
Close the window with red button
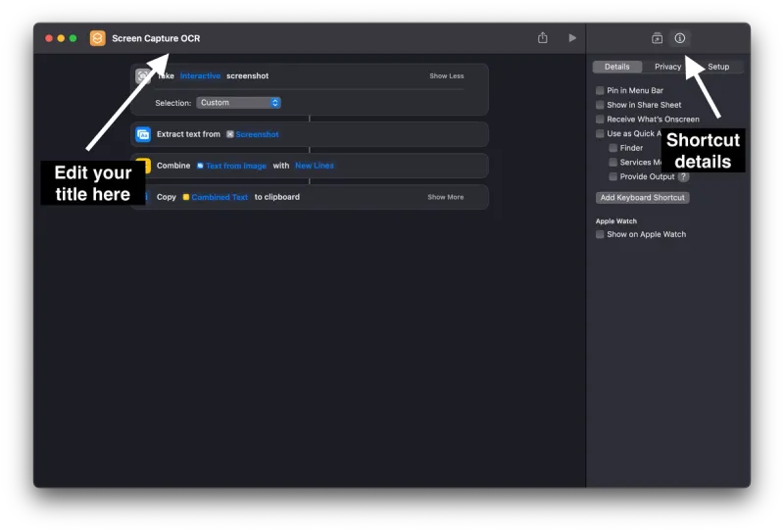tap(49, 38)
